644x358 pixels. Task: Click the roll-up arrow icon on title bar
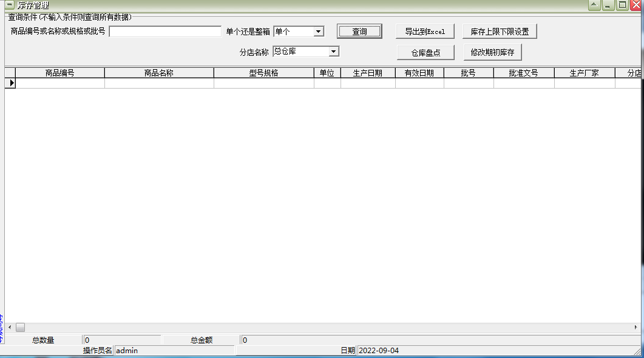click(593, 5)
